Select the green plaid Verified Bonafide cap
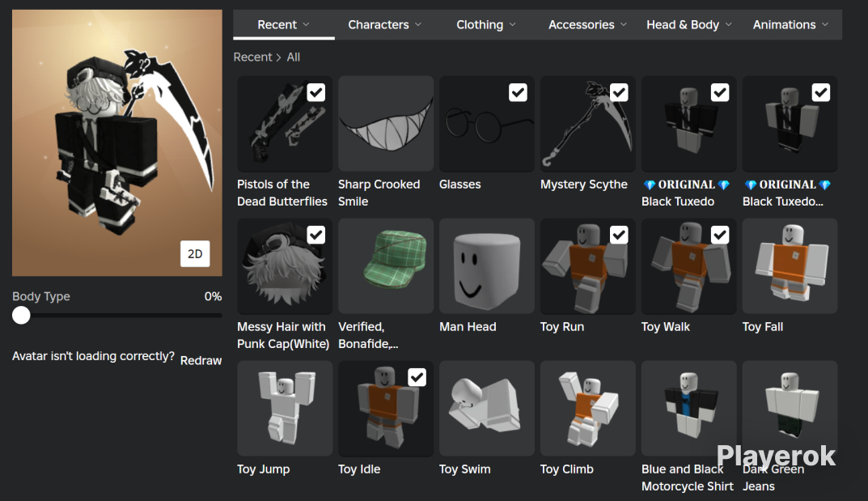Viewport: 868px width, 501px height. (386, 266)
